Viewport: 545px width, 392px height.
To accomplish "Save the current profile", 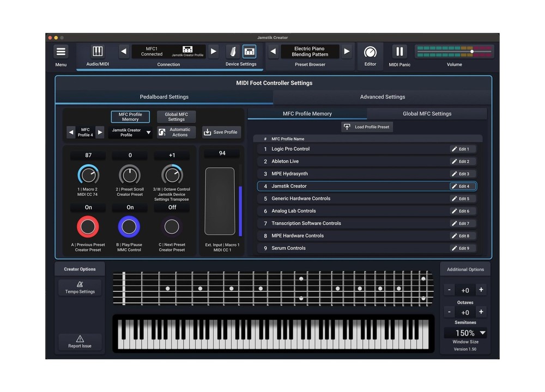I will click(221, 132).
